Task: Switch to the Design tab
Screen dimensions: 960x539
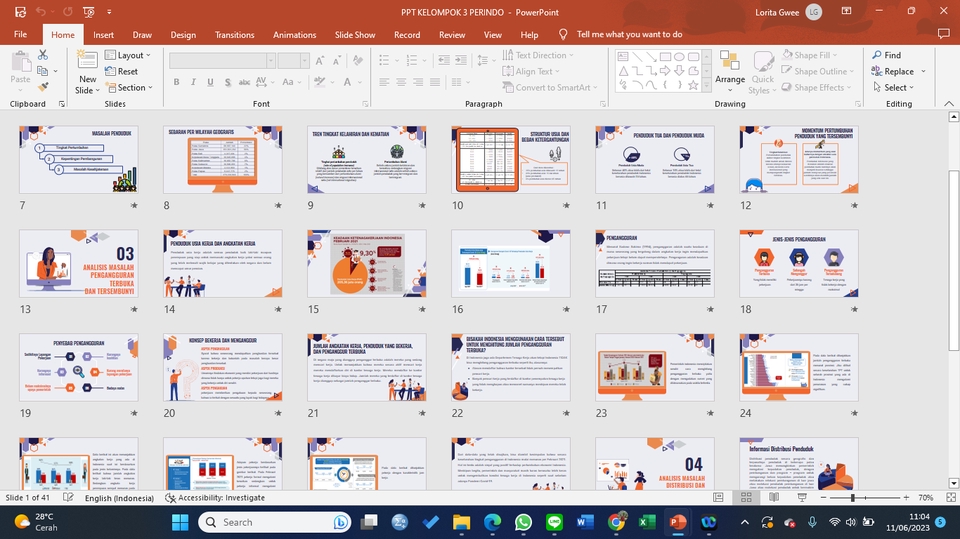Action: (x=183, y=35)
